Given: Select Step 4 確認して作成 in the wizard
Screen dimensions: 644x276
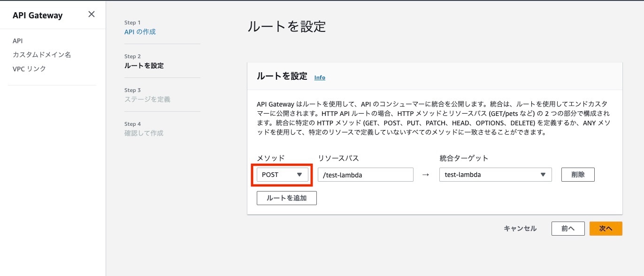Looking at the screenshot, I should [x=144, y=133].
